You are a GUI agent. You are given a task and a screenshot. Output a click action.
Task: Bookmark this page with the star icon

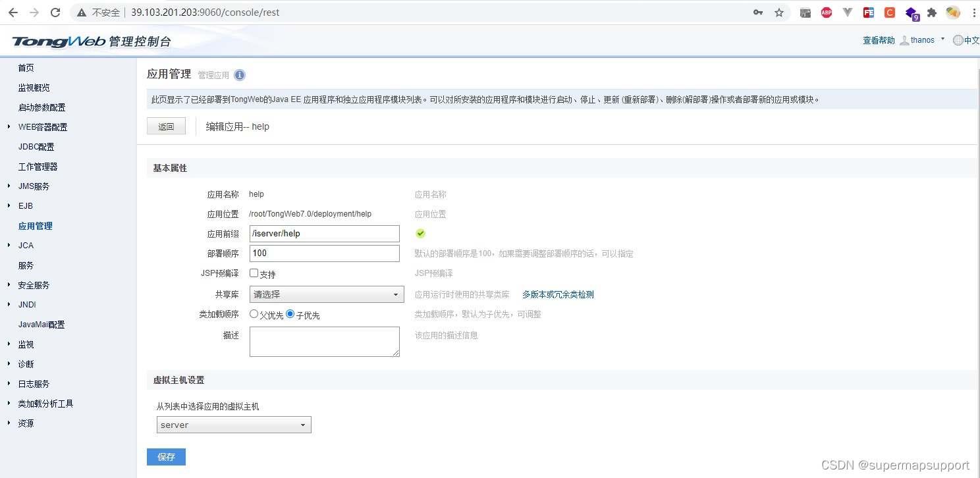tap(779, 13)
